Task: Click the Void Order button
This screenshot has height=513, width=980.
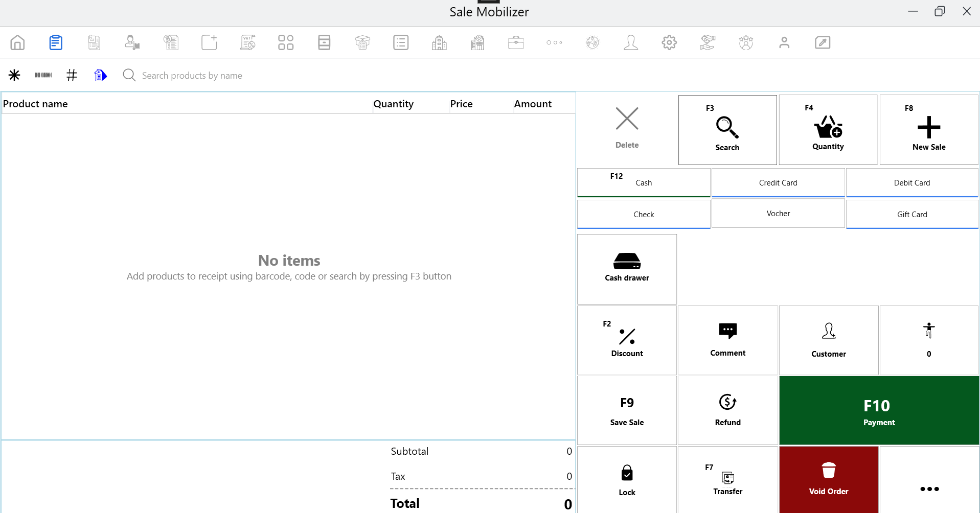Action: coord(828,479)
